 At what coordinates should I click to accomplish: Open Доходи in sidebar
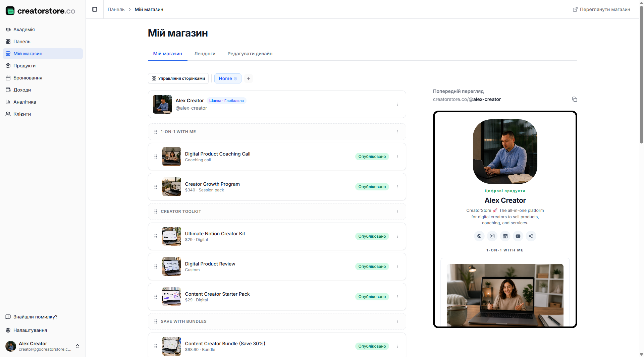[43, 90]
